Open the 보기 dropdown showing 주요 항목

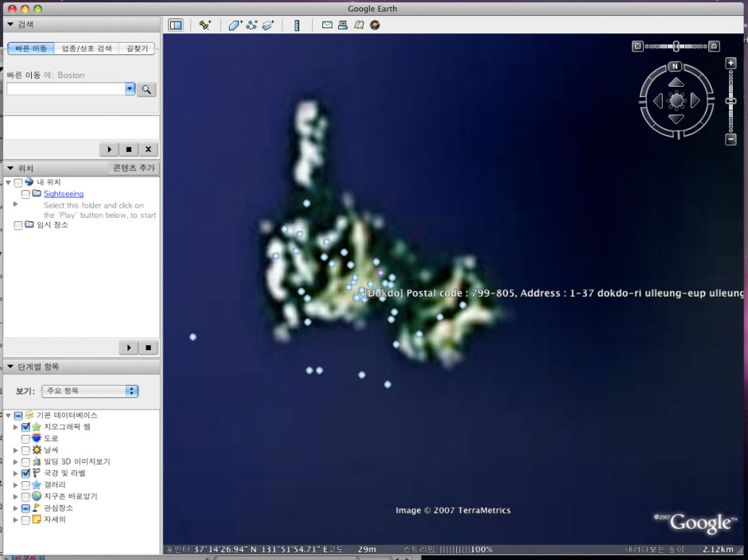(x=90, y=391)
